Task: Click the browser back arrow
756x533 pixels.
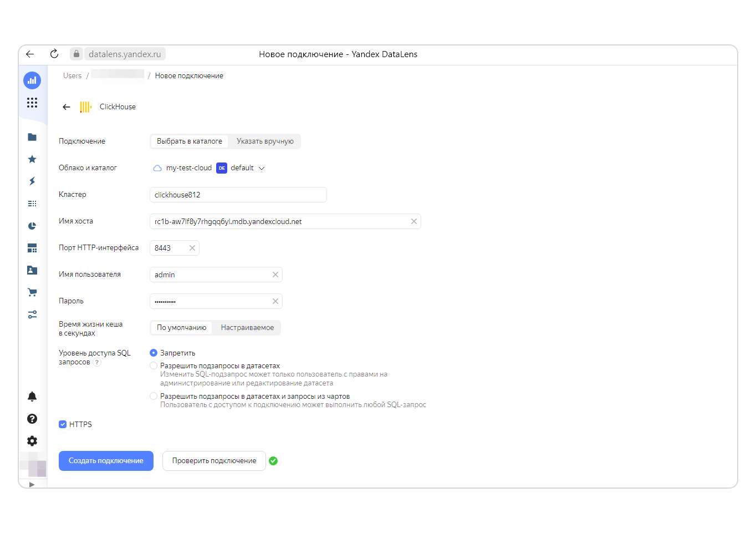Action: pyautogui.click(x=30, y=54)
